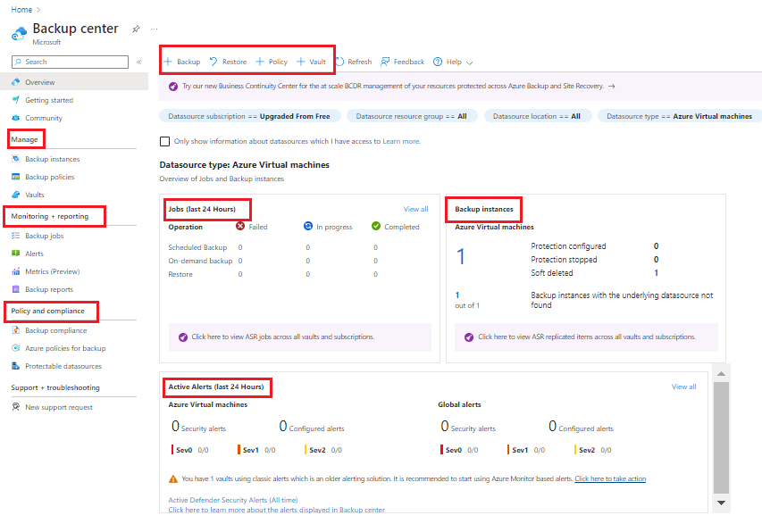Click the Business Continuity Center banner arrow
762x532 pixels.
point(612,86)
